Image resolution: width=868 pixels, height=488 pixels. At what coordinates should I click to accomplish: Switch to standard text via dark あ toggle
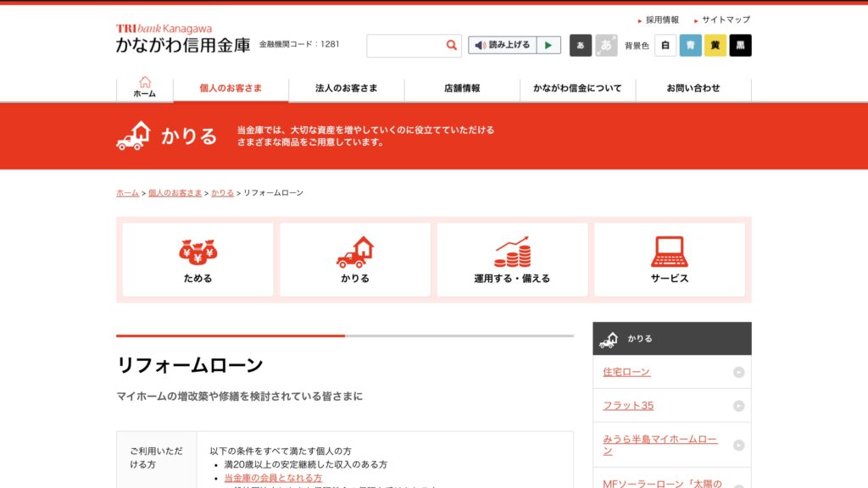(x=581, y=47)
